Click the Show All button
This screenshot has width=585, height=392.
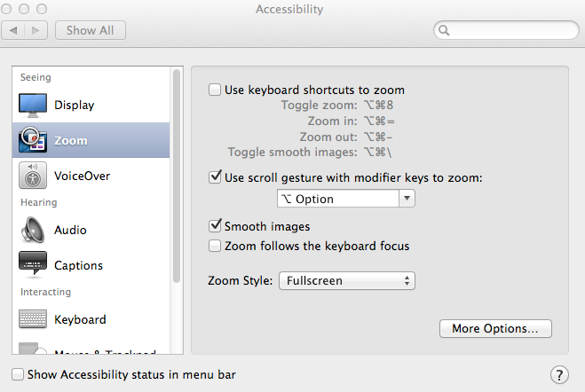click(91, 30)
